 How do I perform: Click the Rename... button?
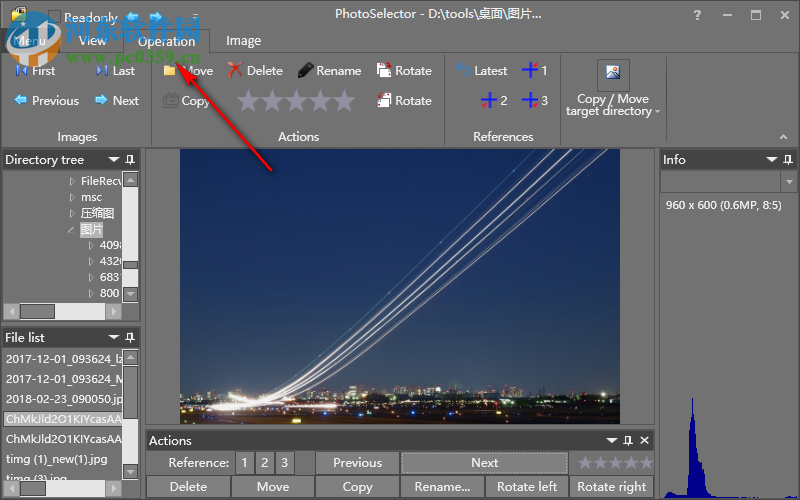pyautogui.click(x=442, y=487)
